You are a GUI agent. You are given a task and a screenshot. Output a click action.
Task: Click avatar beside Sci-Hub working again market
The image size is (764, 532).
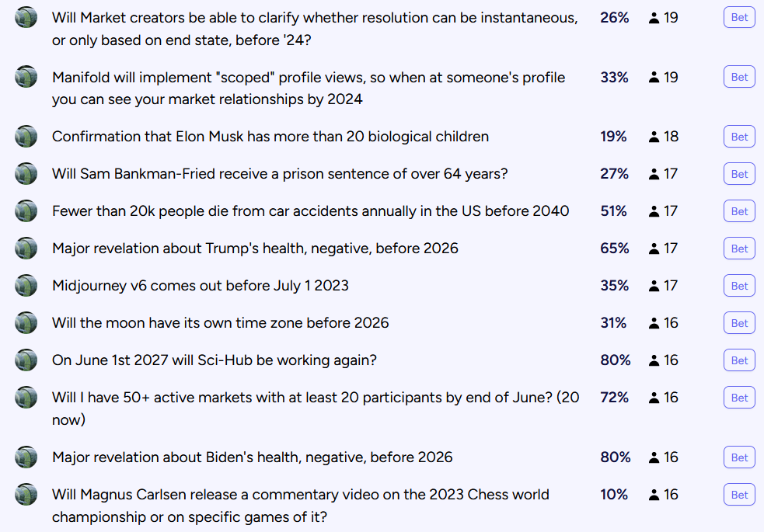point(26,360)
